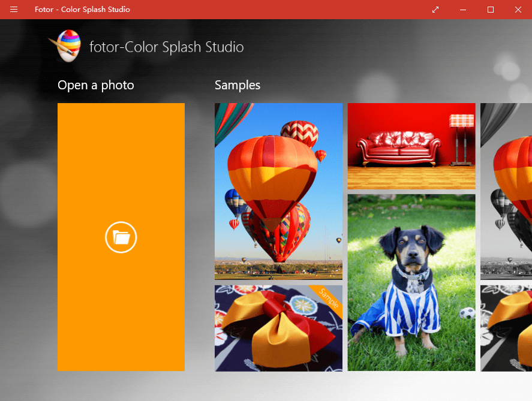Click the Samples heading

238,85
